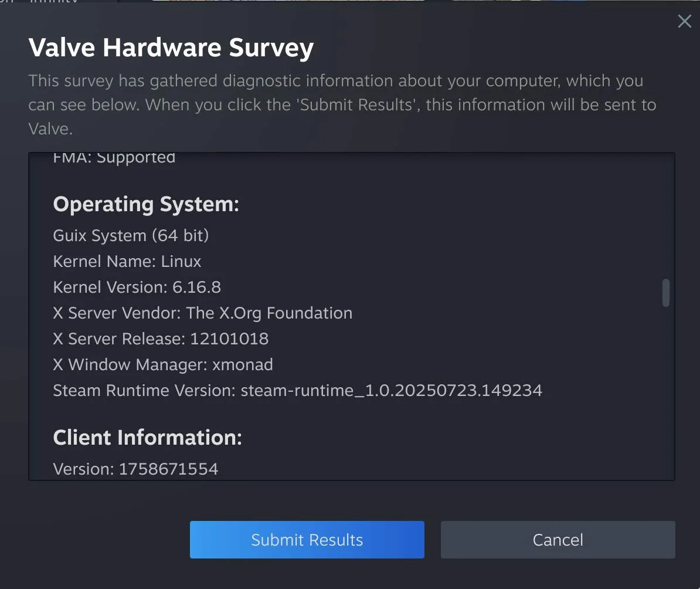Click the description line starting 'This survey has gathered'
This screenshot has width=700, height=589.
[x=335, y=81]
